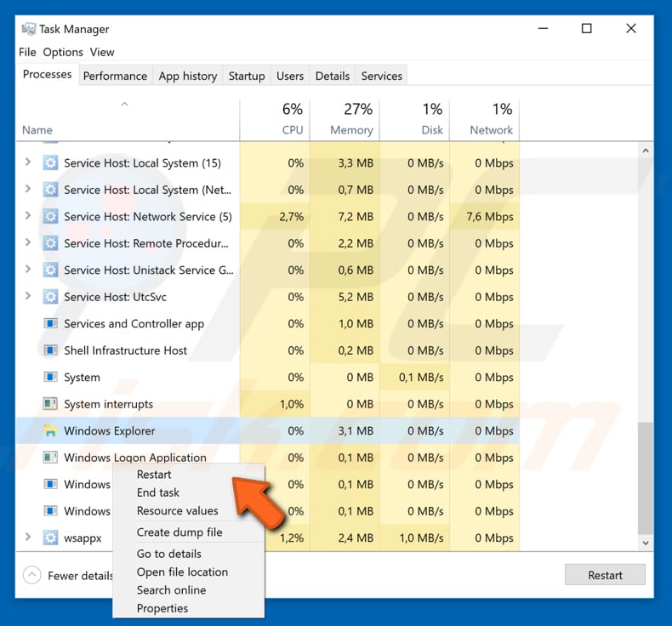Click the gear icon for Service Host: UtcSvc
Viewport: 672px width, 626px height.
tap(50, 297)
